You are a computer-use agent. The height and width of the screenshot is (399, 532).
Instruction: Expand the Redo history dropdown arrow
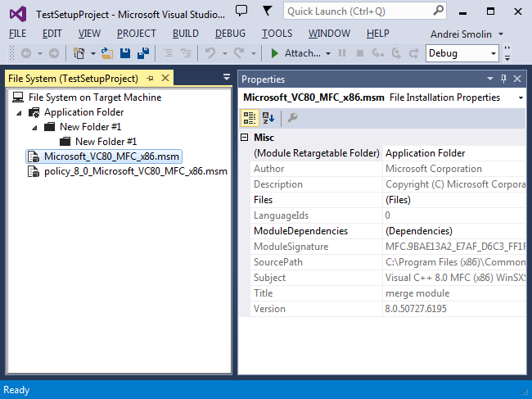253,53
